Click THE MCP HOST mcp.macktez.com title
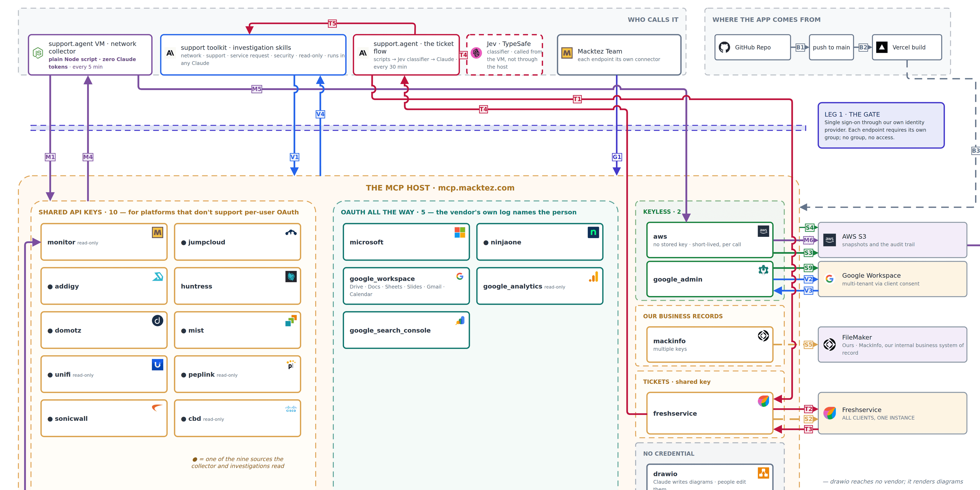980x490 pixels. pos(440,188)
